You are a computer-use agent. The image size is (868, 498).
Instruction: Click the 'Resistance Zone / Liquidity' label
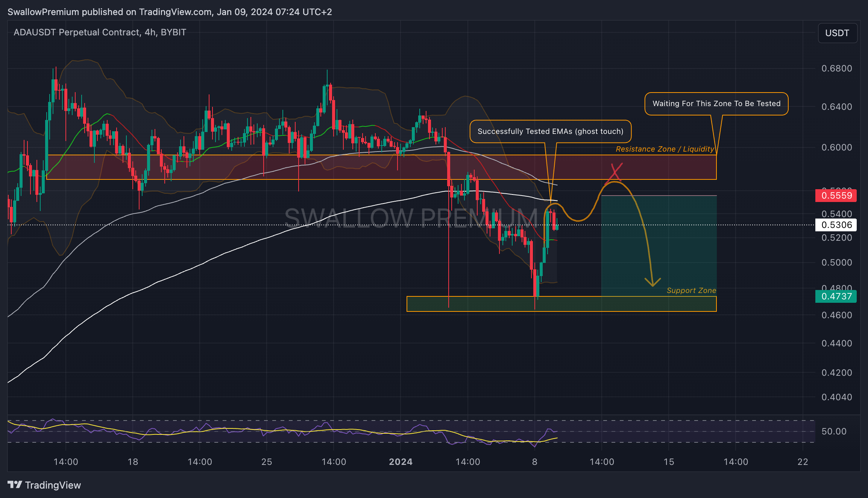point(665,149)
